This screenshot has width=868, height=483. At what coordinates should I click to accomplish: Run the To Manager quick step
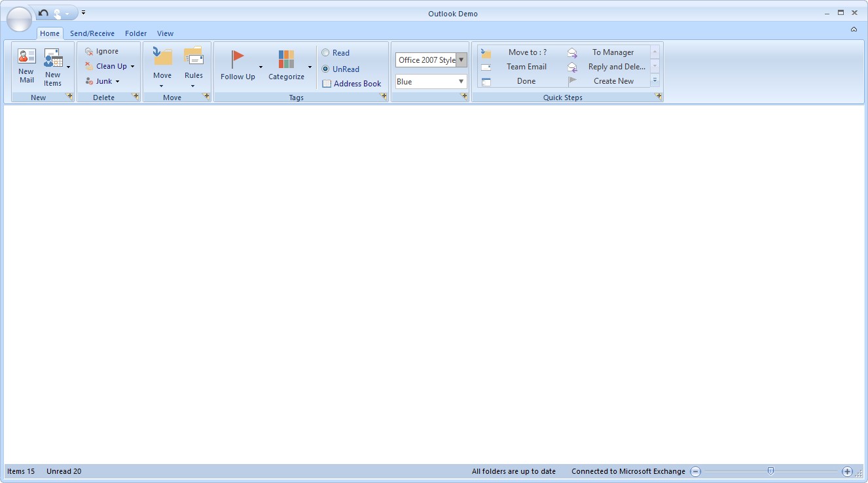[x=607, y=52]
